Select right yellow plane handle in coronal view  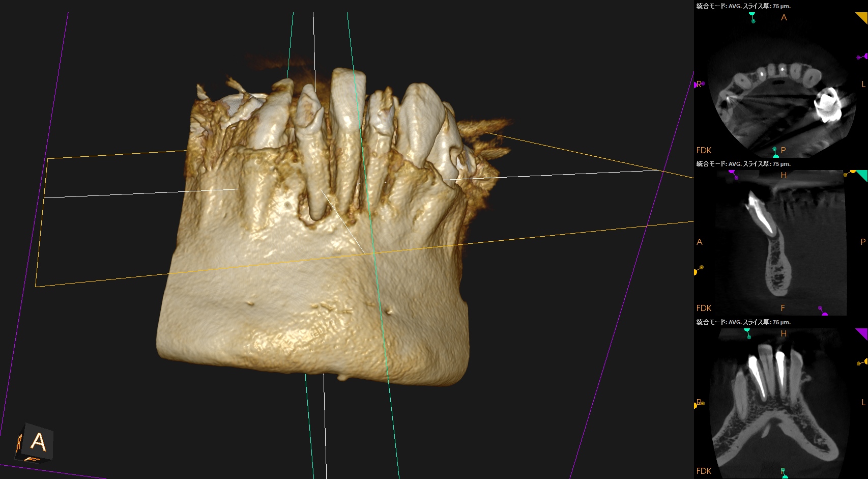tap(863, 362)
